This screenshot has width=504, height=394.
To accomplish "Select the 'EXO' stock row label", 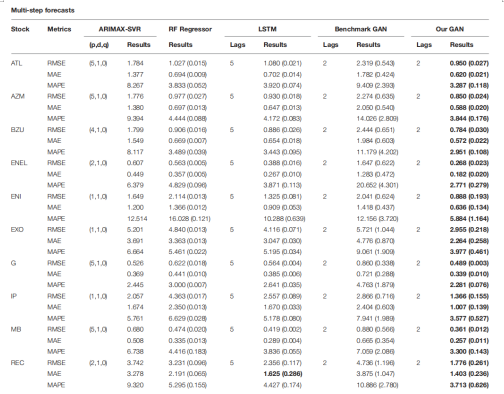I will [17, 230].
